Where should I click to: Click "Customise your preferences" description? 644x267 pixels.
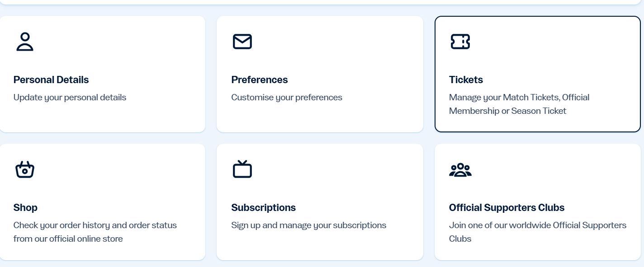click(287, 98)
